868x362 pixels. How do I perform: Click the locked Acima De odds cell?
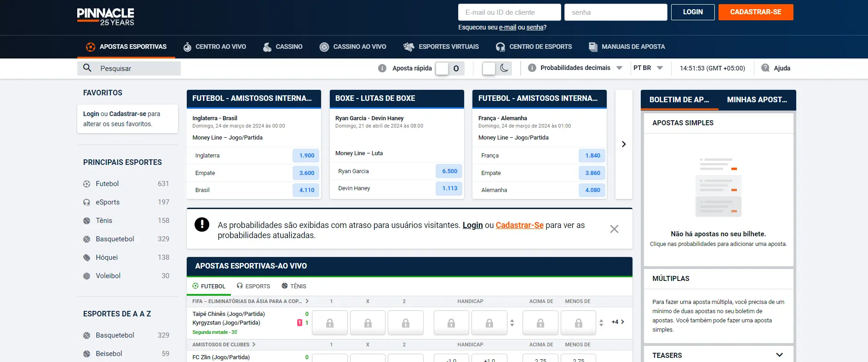(x=540, y=323)
